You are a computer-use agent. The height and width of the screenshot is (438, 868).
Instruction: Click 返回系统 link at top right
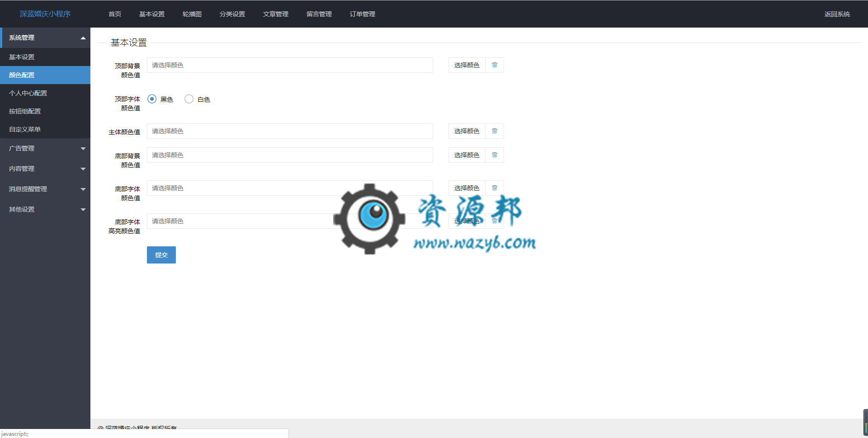837,14
